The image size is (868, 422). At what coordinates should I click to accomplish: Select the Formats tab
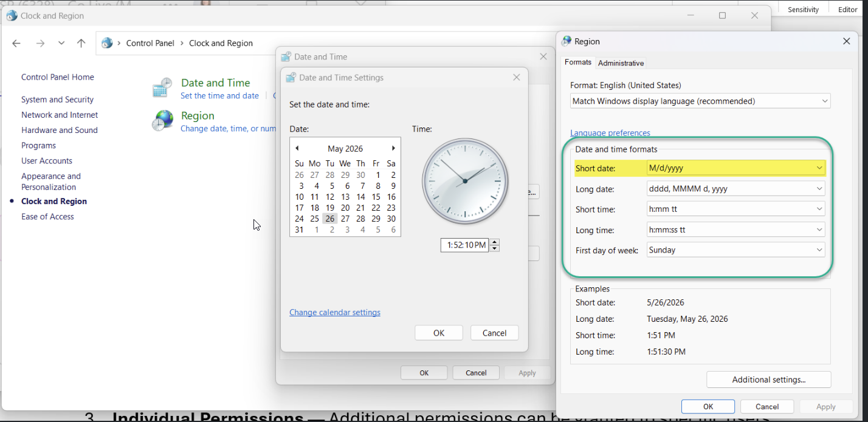click(x=578, y=62)
